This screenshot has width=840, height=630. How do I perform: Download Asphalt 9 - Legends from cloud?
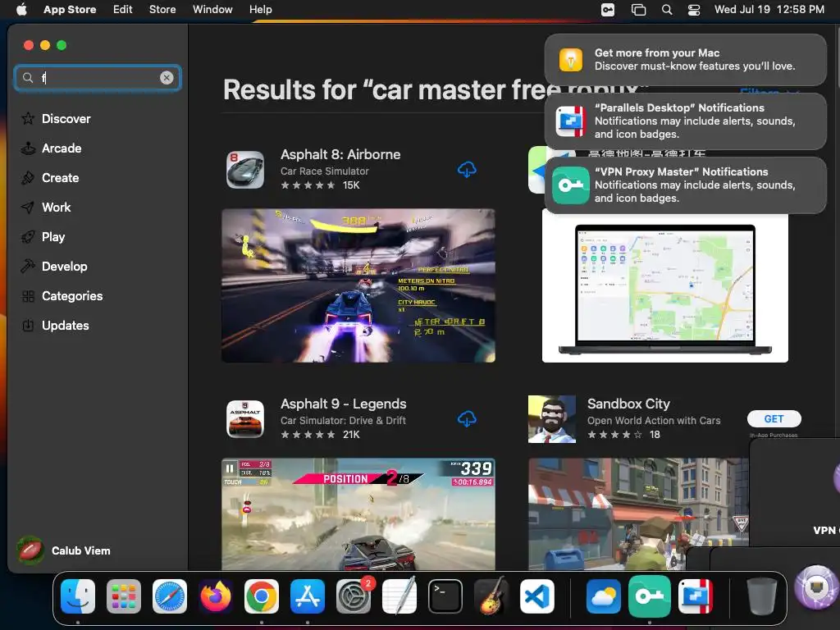[467, 419]
